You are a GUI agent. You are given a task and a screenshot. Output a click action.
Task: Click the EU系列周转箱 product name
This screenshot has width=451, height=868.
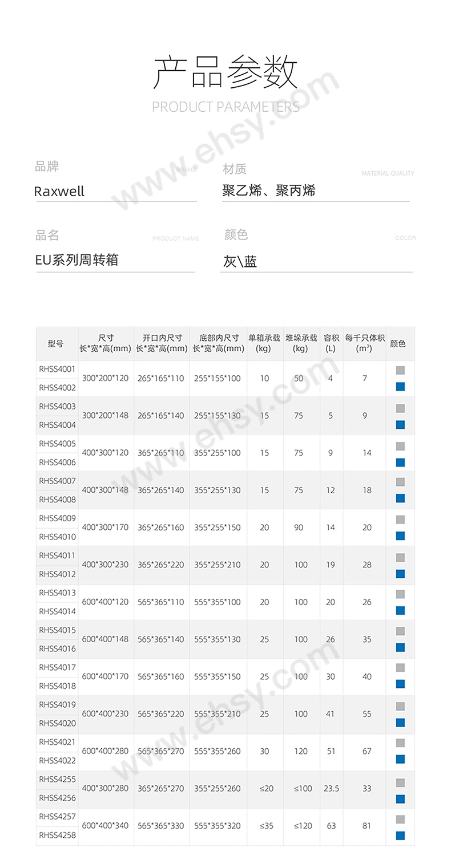pos(76,260)
